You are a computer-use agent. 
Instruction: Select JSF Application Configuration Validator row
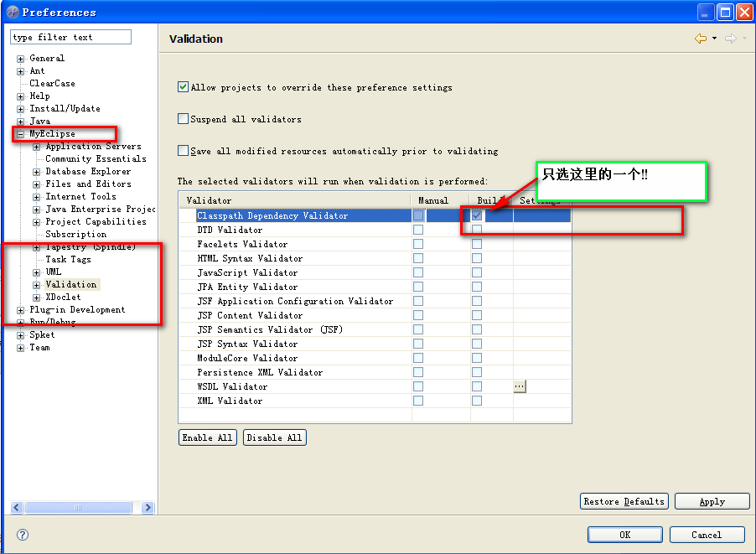coord(375,301)
